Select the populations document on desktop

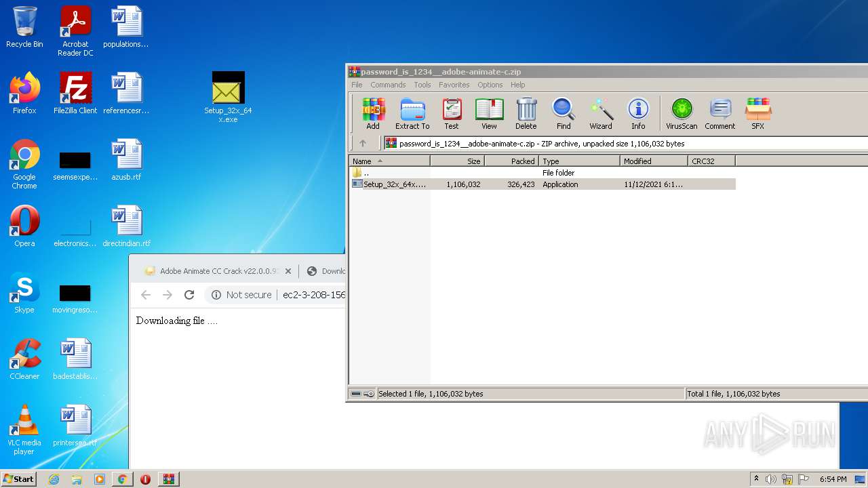[126, 27]
